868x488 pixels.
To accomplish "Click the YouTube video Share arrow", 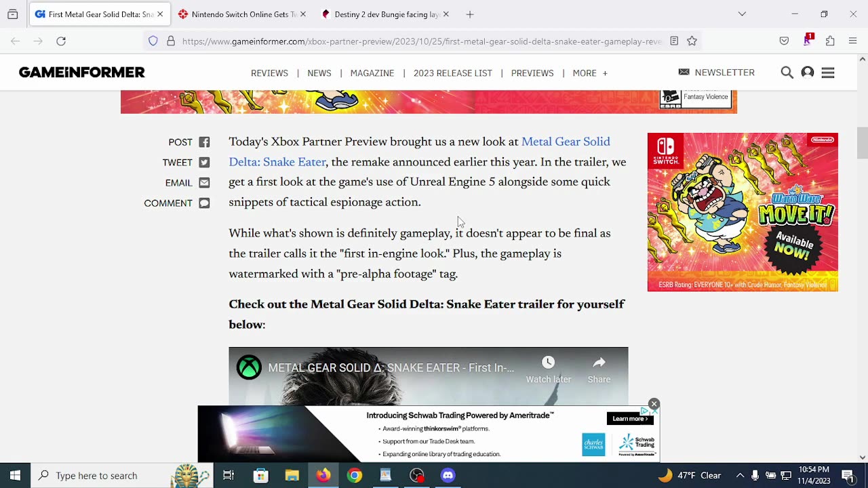I will click(599, 363).
